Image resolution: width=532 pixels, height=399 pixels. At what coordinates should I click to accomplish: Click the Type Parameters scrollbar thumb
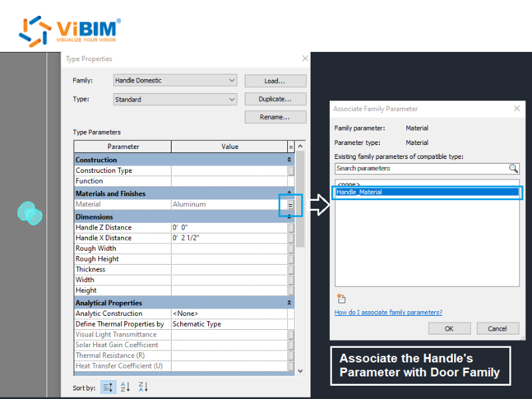point(301,199)
